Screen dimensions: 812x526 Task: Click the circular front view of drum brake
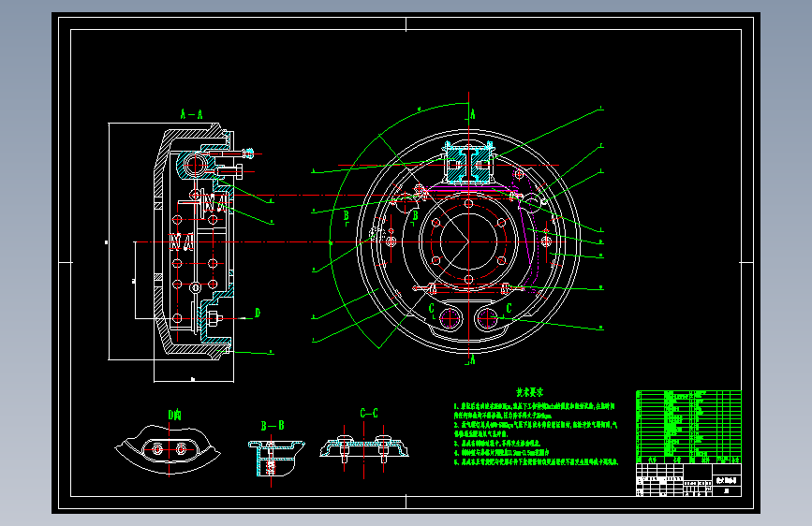pyautogui.click(x=468, y=241)
